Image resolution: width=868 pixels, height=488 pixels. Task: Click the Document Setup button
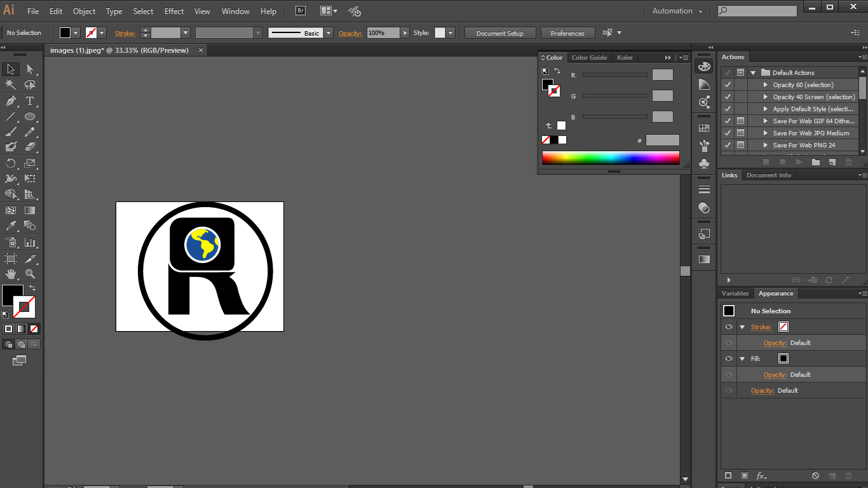click(500, 33)
